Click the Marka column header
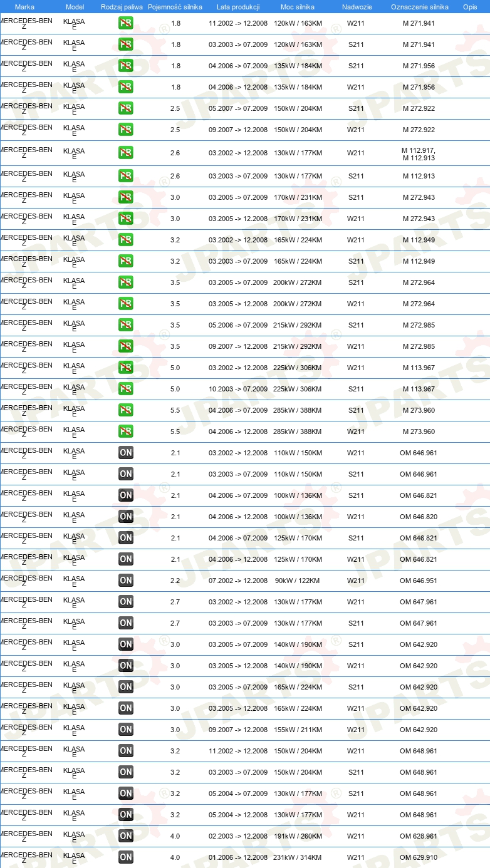Image resolution: width=490 pixels, height=868 pixels. pos(24,7)
